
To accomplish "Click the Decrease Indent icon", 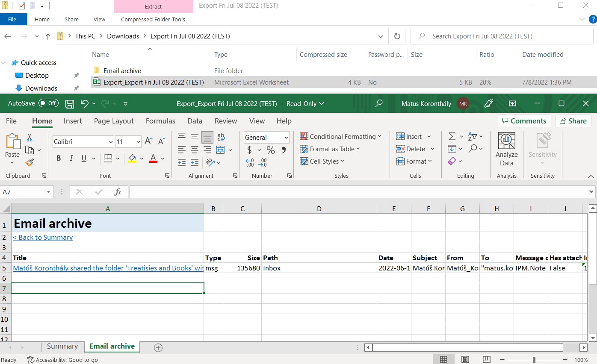I will [182, 162].
